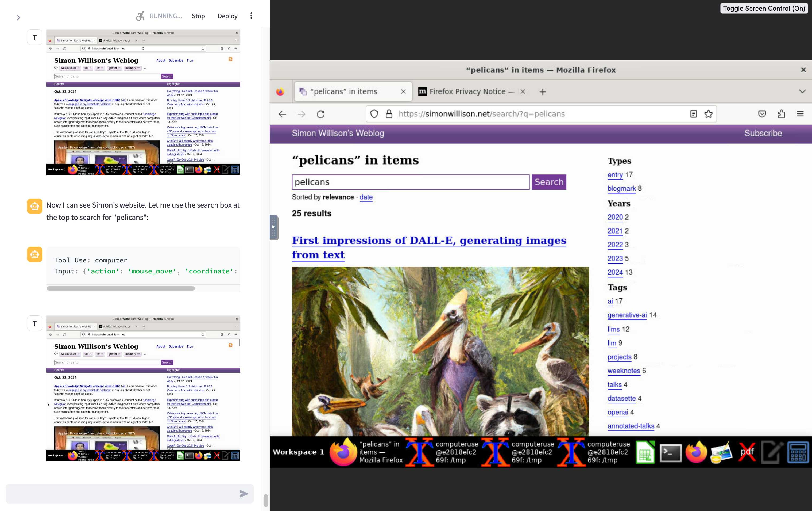Filter by the llm tag

612,343
